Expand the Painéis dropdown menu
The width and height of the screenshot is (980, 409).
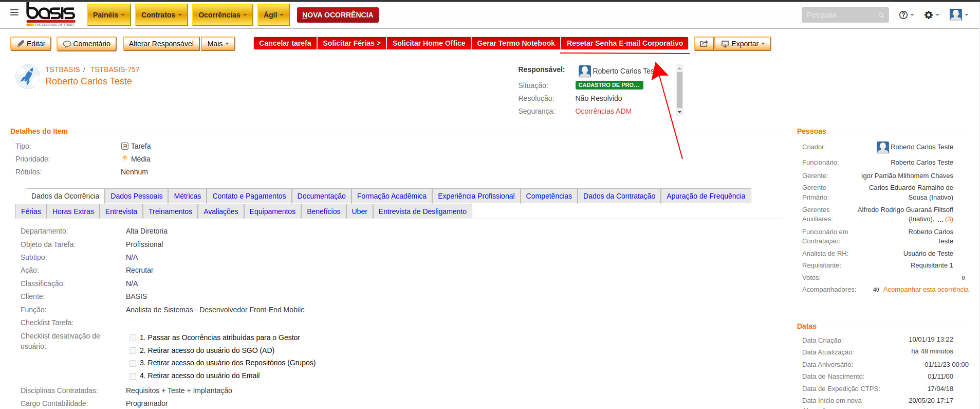pyautogui.click(x=108, y=15)
